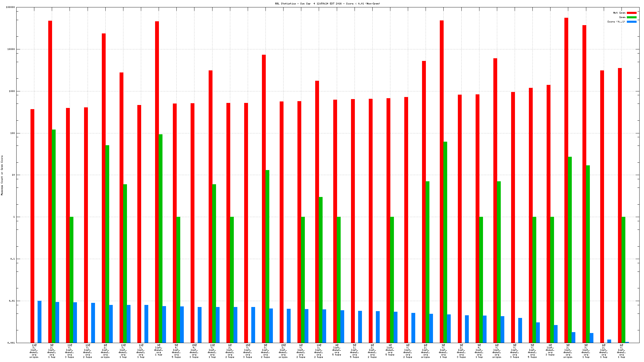
Task: Click the 0.1 y-axis tick label
Action: (12, 259)
